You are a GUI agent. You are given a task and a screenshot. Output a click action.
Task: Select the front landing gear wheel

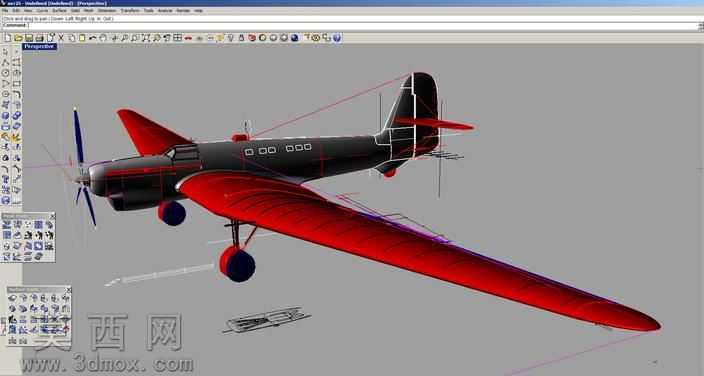[238, 264]
